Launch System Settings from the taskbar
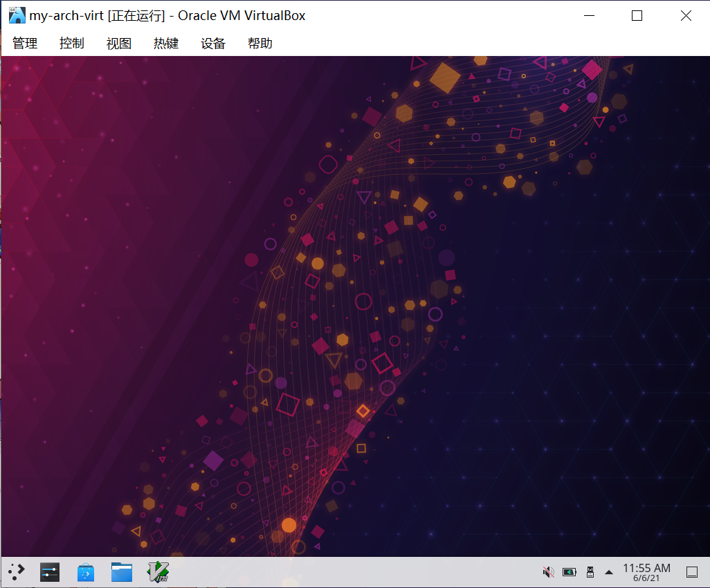Viewport: 710px width, 588px height. pyautogui.click(x=49, y=571)
